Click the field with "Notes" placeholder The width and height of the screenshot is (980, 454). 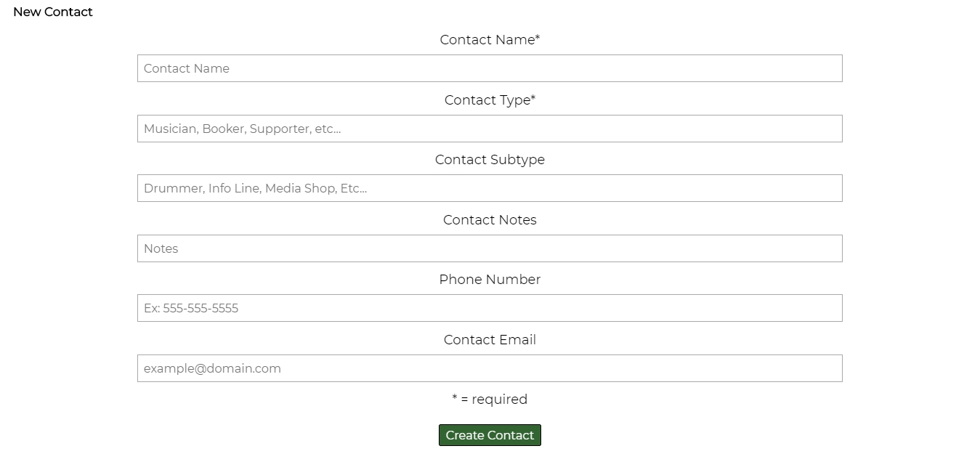(x=490, y=248)
